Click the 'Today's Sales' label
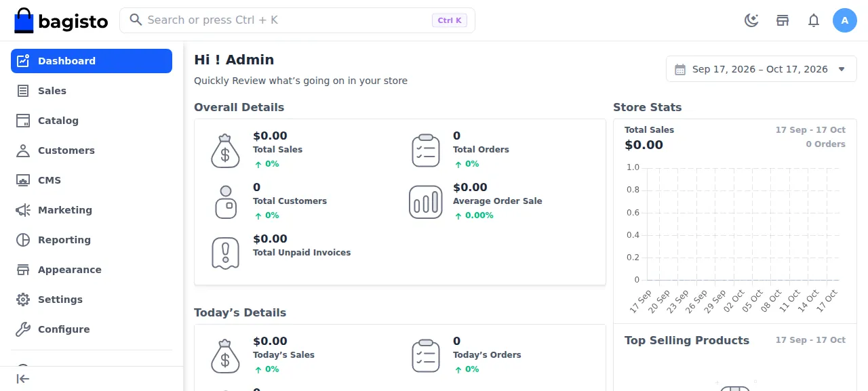The height and width of the screenshot is (391, 868). 283,355
